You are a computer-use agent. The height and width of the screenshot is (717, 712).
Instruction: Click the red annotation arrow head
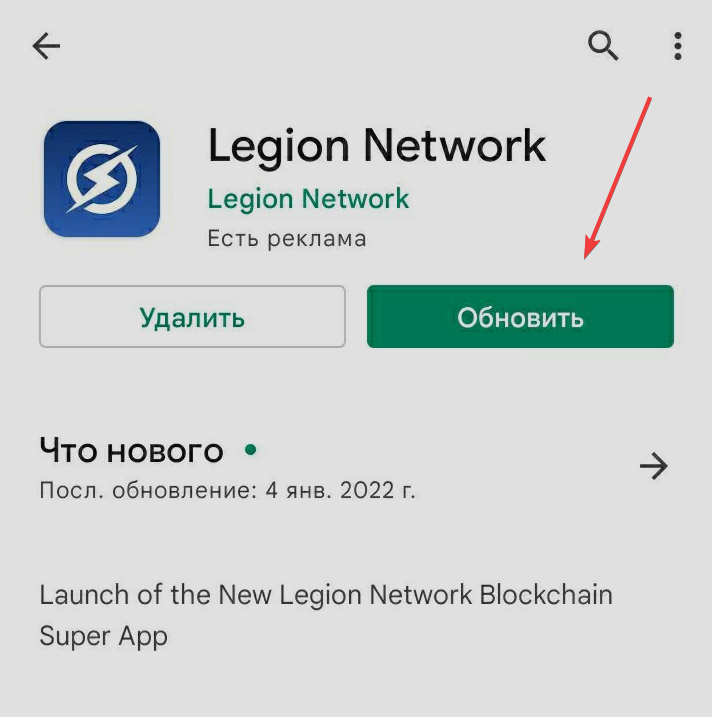point(590,249)
